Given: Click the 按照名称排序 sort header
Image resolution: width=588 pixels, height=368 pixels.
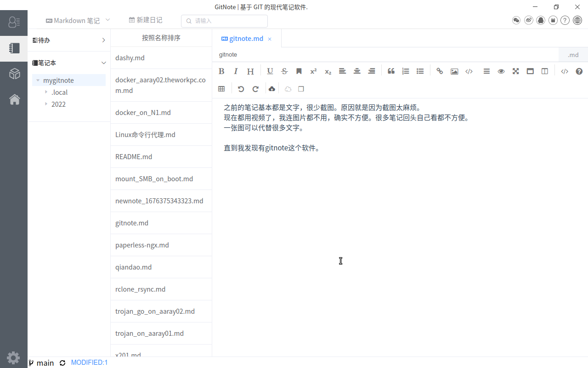Looking at the screenshot, I should (161, 38).
